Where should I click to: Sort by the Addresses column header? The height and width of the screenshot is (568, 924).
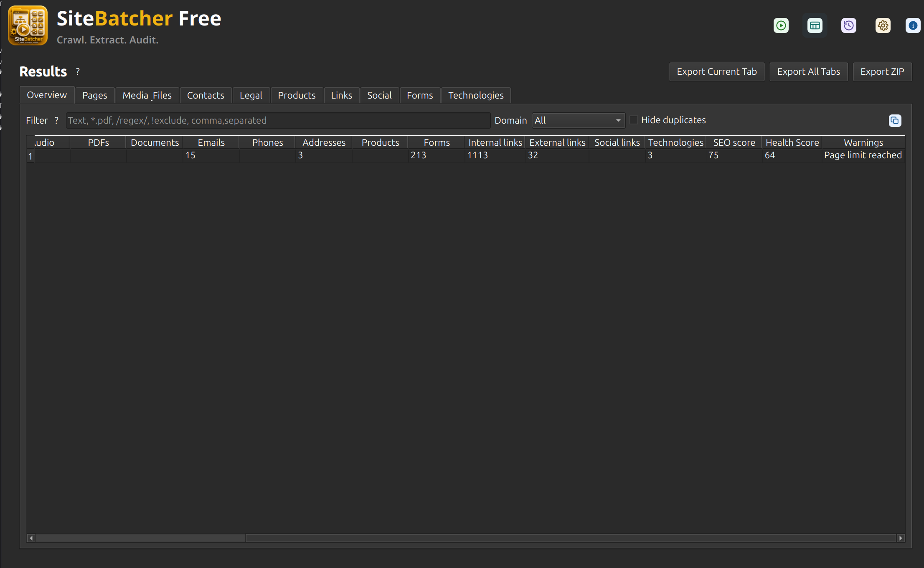pyautogui.click(x=324, y=142)
